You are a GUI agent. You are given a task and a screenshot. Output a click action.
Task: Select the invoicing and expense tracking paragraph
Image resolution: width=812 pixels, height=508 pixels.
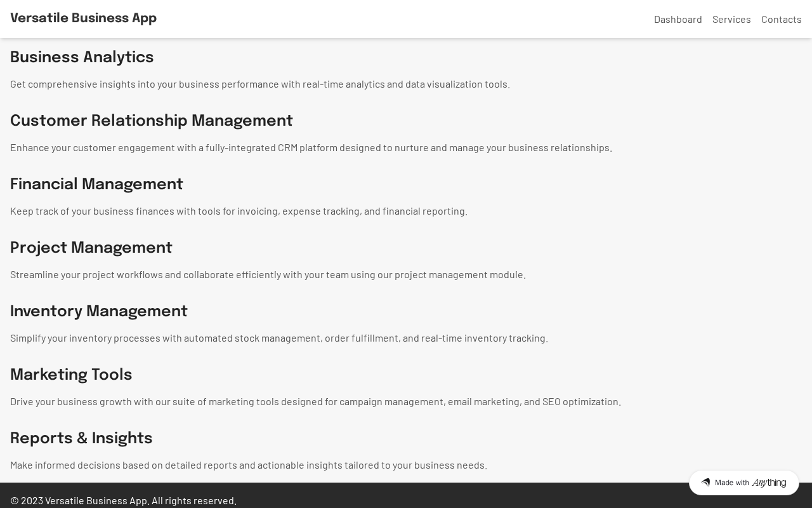239,211
